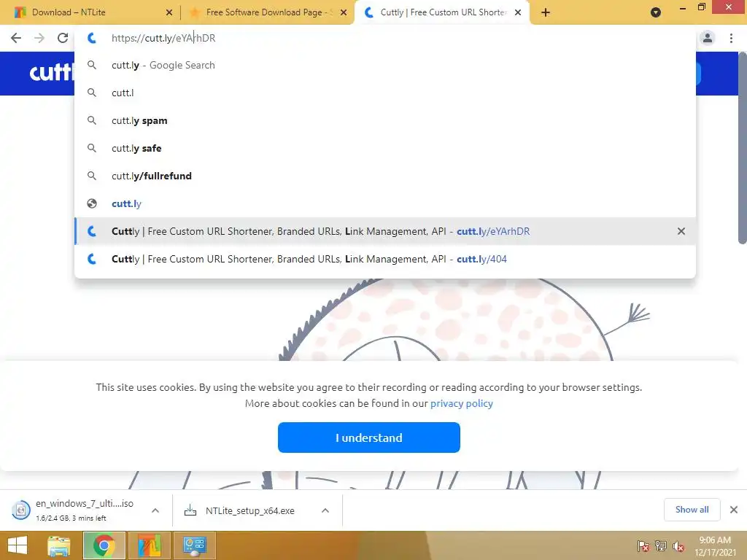Switch to Free Software Download Page tab

click(x=269, y=12)
